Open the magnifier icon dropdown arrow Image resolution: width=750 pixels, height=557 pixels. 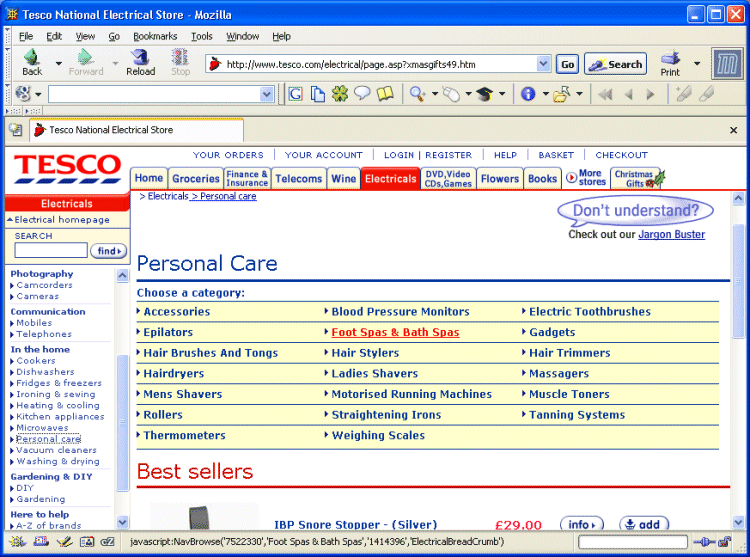(x=435, y=94)
